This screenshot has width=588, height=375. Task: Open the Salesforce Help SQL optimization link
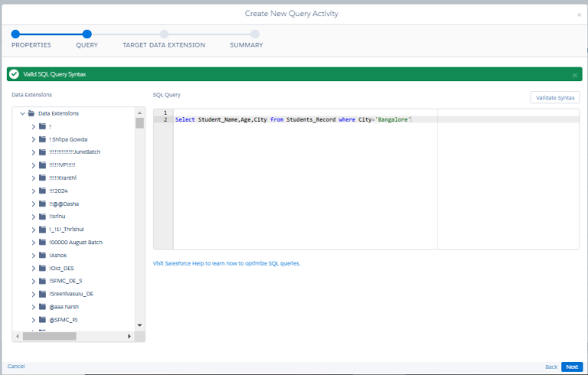point(227,263)
